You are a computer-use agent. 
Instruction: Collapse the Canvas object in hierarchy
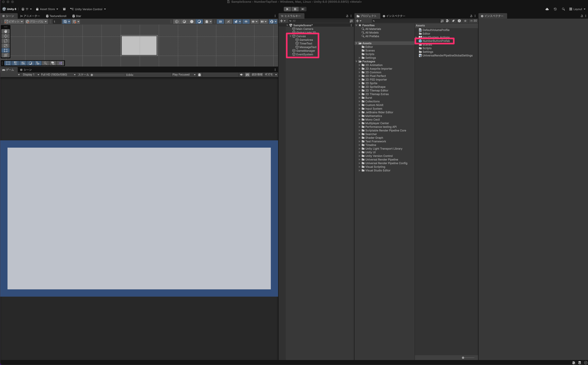(x=290, y=36)
